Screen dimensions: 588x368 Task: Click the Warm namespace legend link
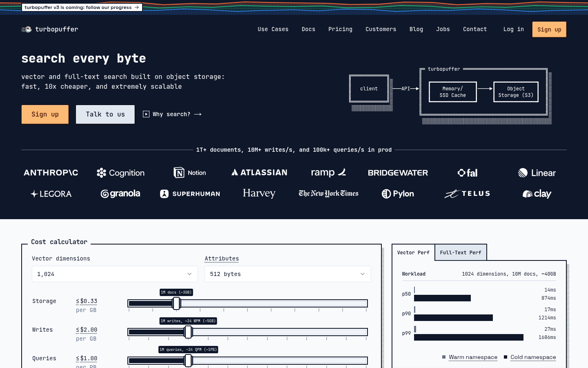pyautogui.click(x=473, y=357)
